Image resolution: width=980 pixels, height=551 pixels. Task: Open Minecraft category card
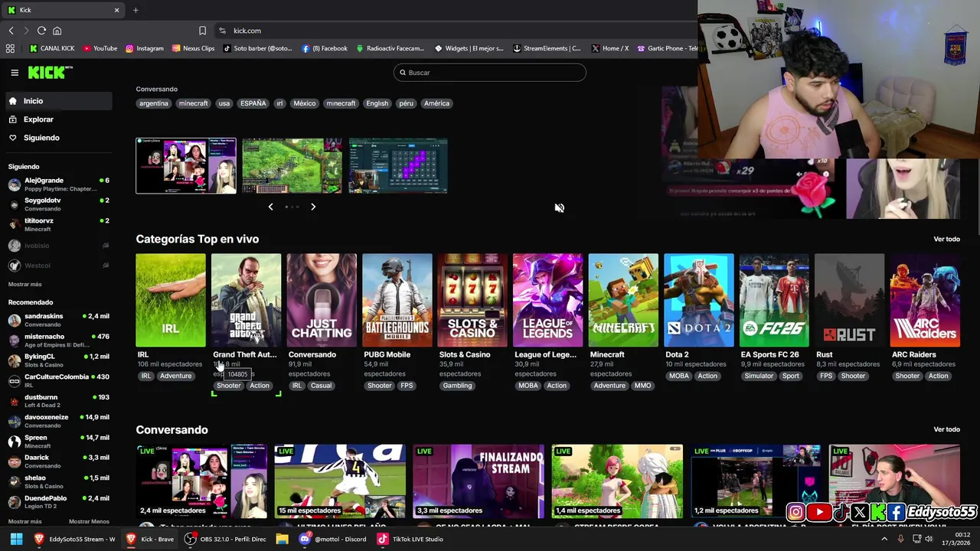[623, 300]
